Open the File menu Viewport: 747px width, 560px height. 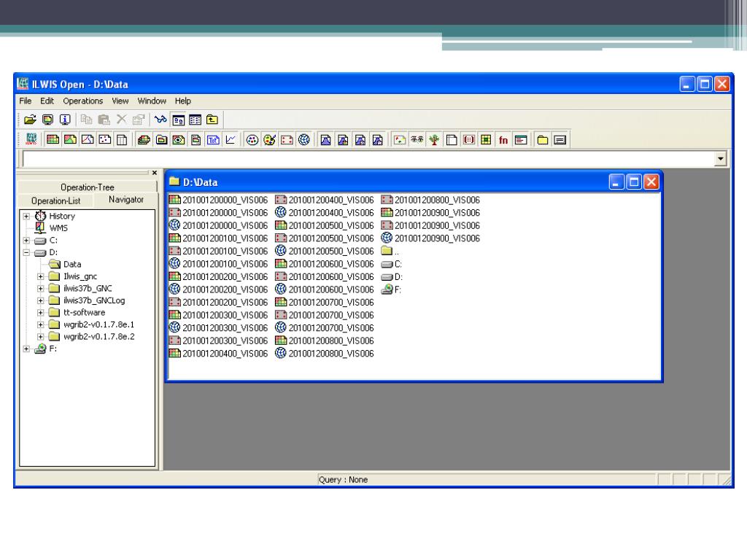click(26, 101)
